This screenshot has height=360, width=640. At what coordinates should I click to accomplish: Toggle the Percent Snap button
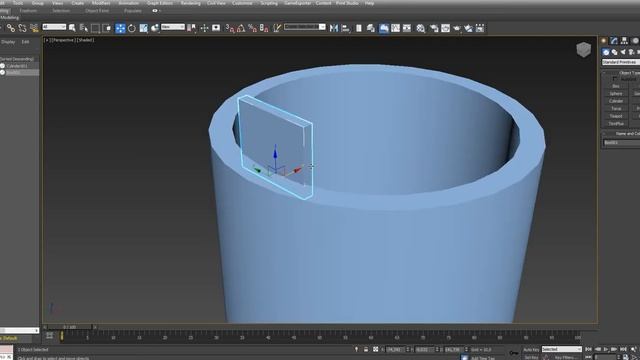click(253, 28)
